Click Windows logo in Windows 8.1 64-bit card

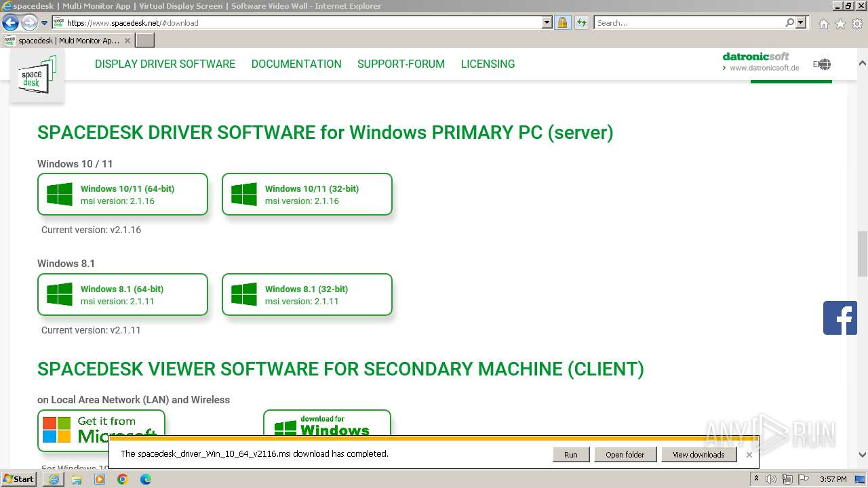[60, 295]
